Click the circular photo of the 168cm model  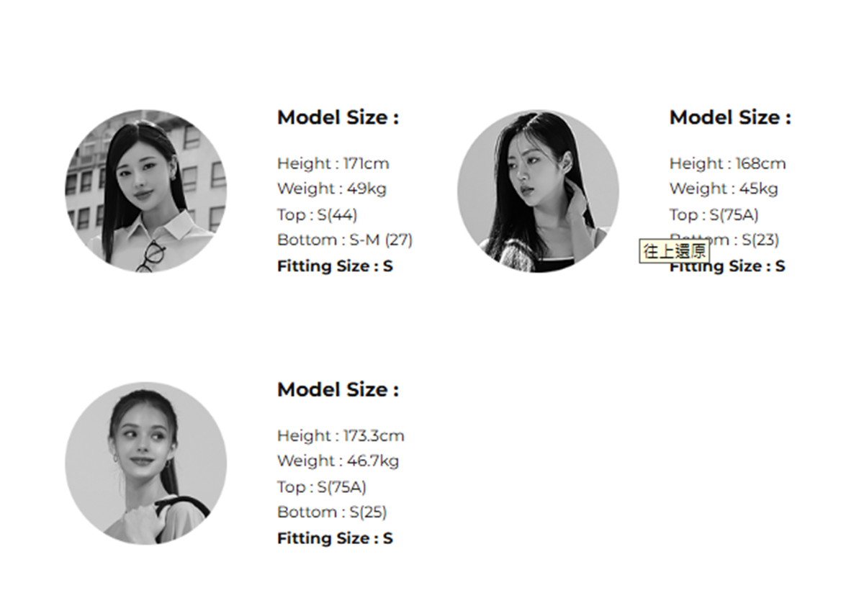tap(538, 191)
